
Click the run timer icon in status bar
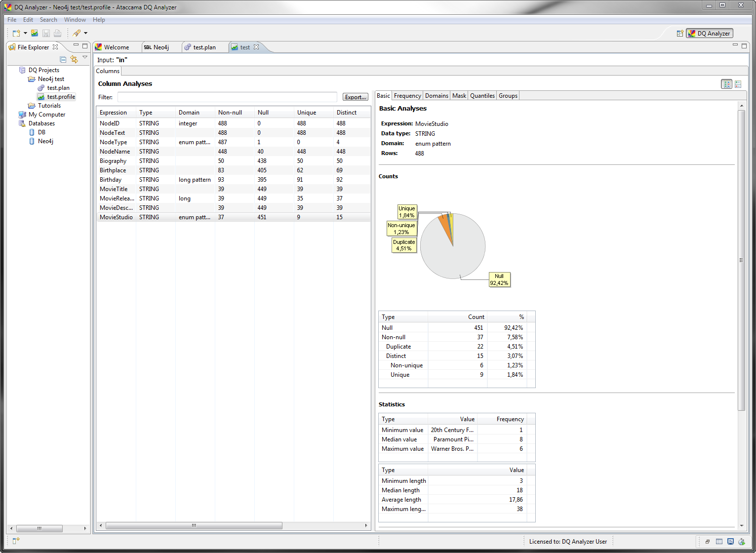tap(742, 542)
